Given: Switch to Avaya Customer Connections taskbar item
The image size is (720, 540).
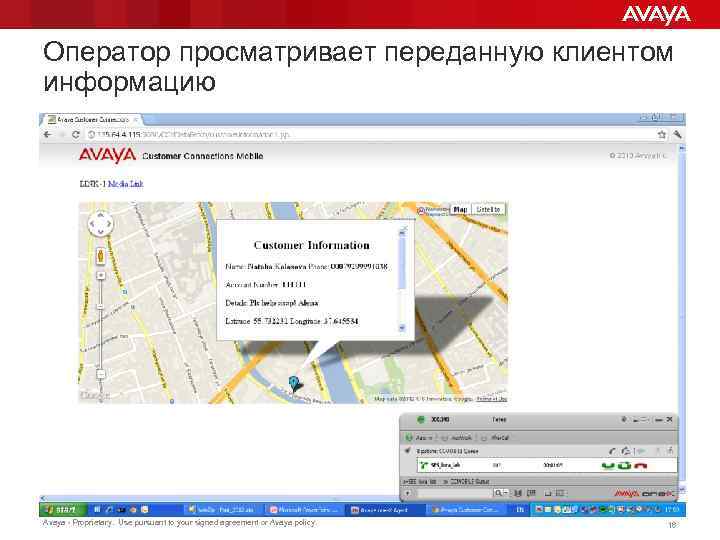Looking at the screenshot, I should point(464,510).
